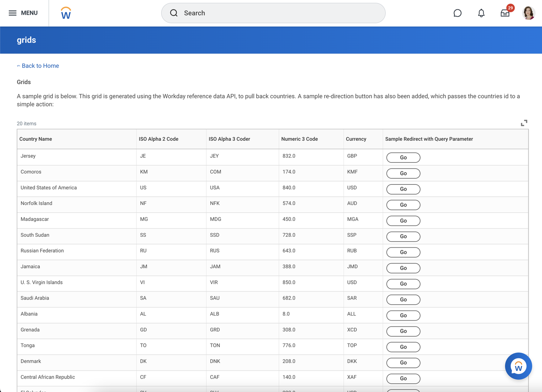Open the Workday chatbot assistant
This screenshot has width=542, height=392.
tap(519, 366)
